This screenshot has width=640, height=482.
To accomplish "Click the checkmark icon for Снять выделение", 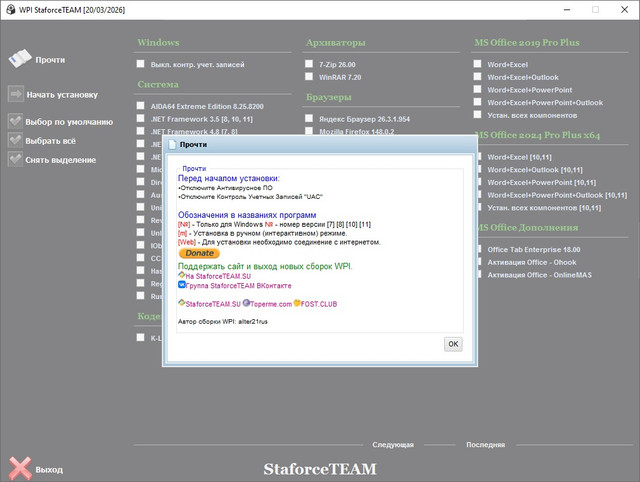I will (x=16, y=159).
